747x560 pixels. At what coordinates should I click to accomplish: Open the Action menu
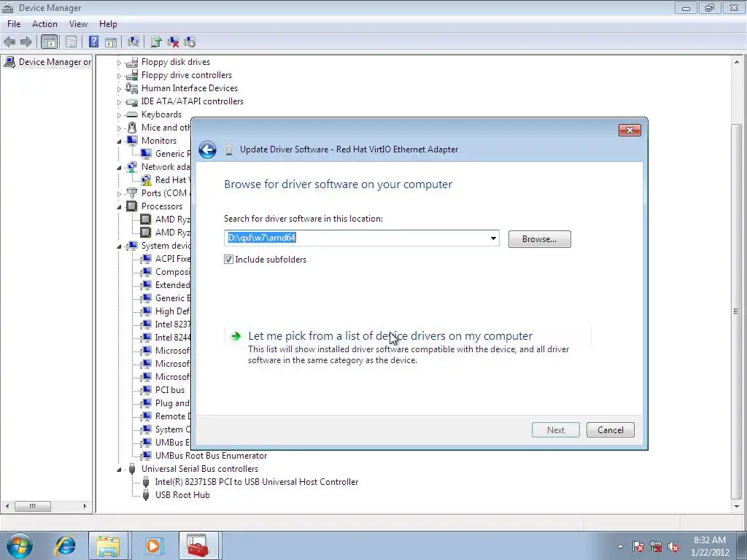click(x=44, y=24)
